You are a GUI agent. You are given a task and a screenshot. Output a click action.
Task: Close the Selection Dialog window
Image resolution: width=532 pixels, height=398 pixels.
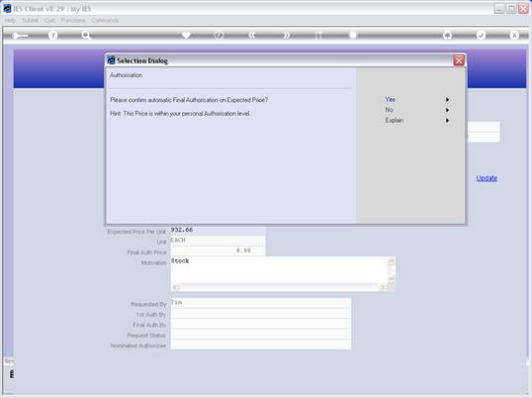coord(459,60)
